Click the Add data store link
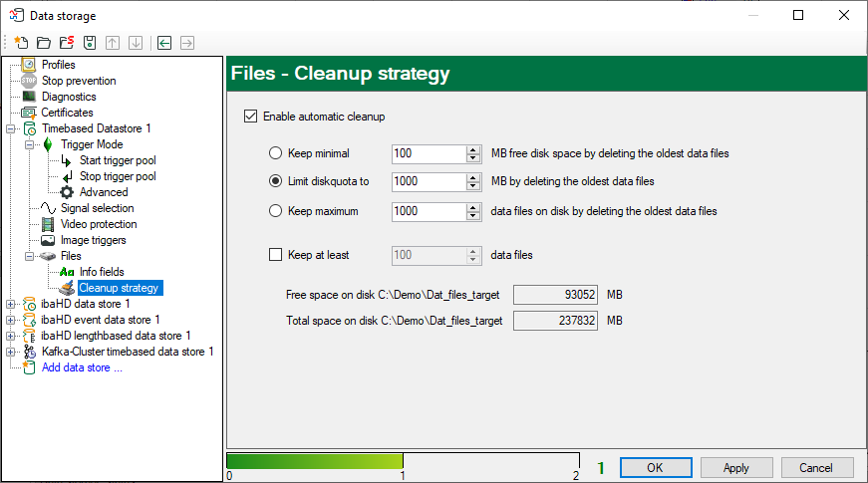 click(x=82, y=367)
